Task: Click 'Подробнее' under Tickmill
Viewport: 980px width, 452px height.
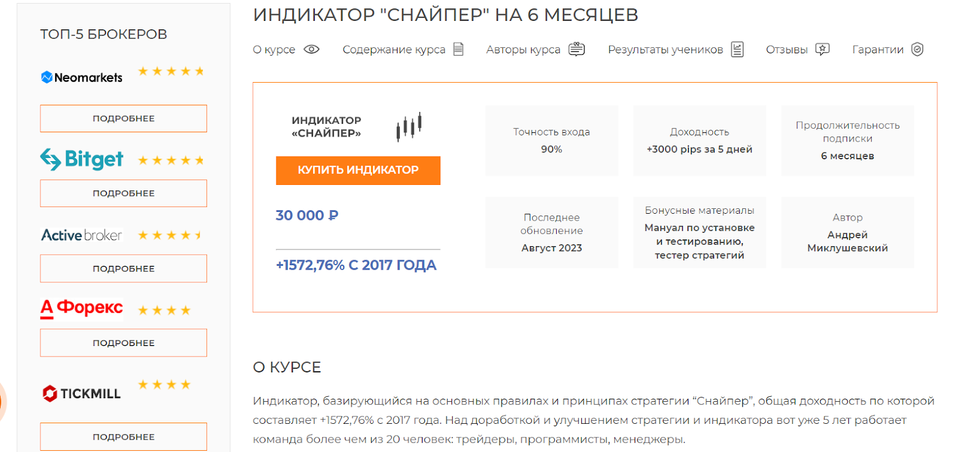Action: (x=123, y=437)
